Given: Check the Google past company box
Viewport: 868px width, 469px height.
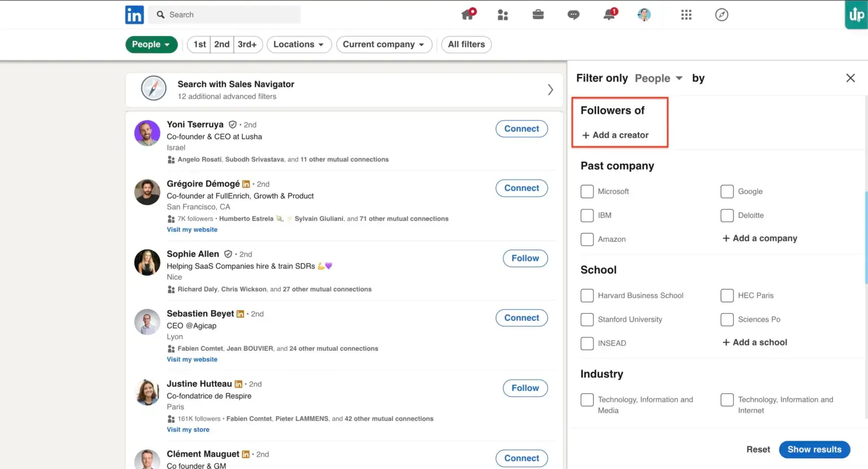Looking at the screenshot, I should point(727,192).
